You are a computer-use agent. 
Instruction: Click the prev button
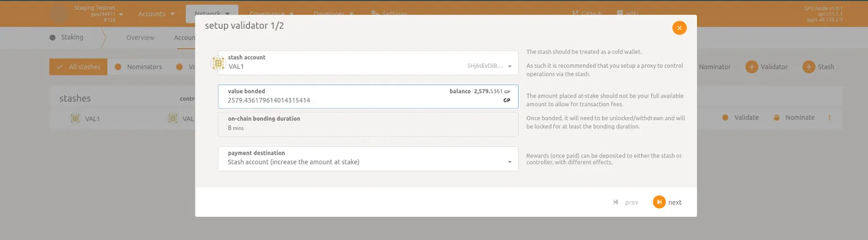coord(626,202)
